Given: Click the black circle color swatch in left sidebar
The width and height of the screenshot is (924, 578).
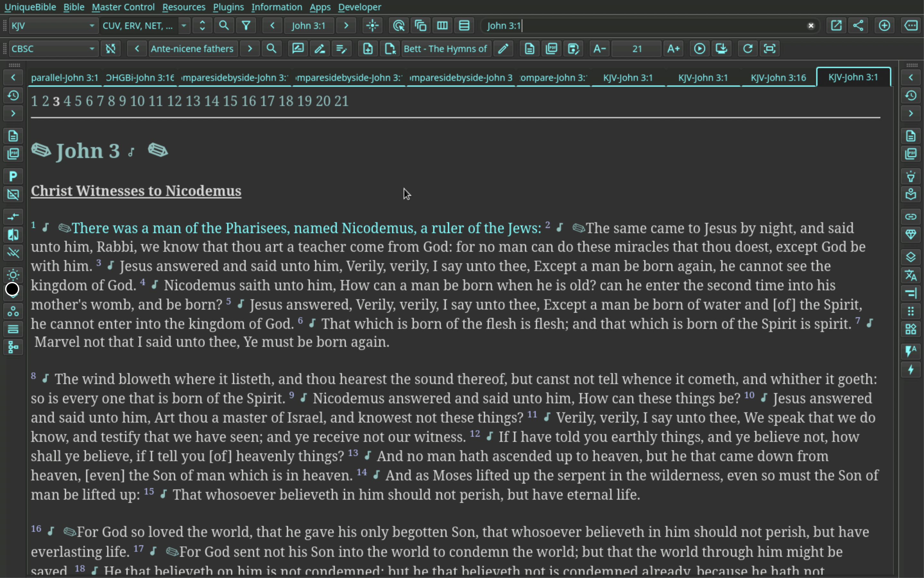Looking at the screenshot, I should (x=12, y=289).
